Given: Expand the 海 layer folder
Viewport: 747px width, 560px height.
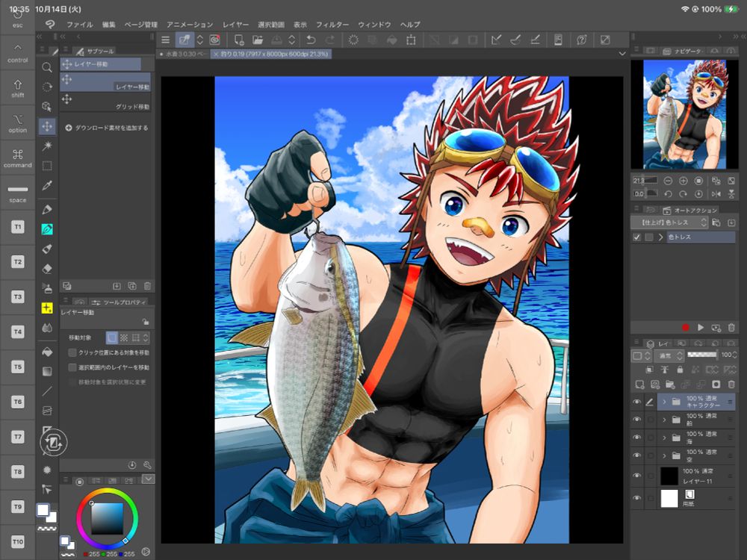Looking at the screenshot, I should click(x=664, y=438).
